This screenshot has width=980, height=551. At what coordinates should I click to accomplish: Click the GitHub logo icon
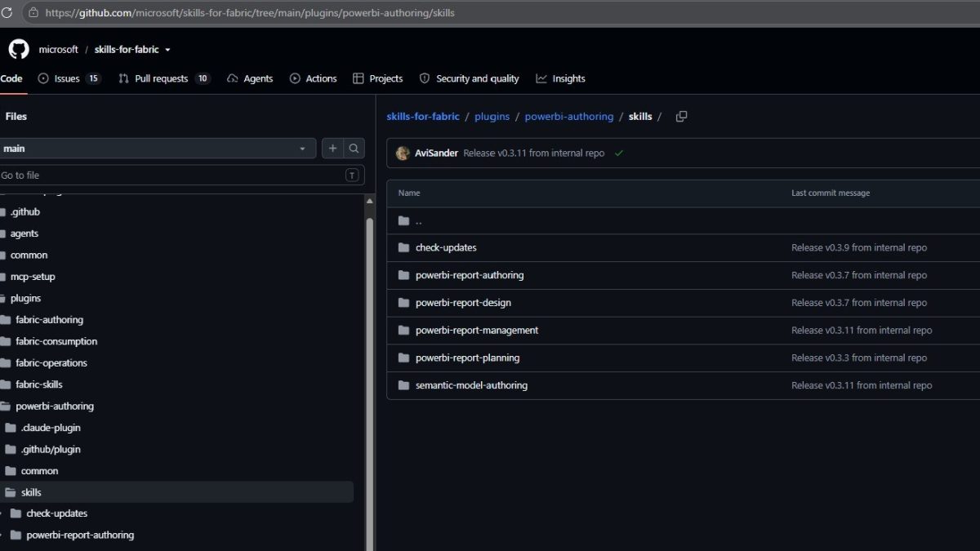point(19,49)
